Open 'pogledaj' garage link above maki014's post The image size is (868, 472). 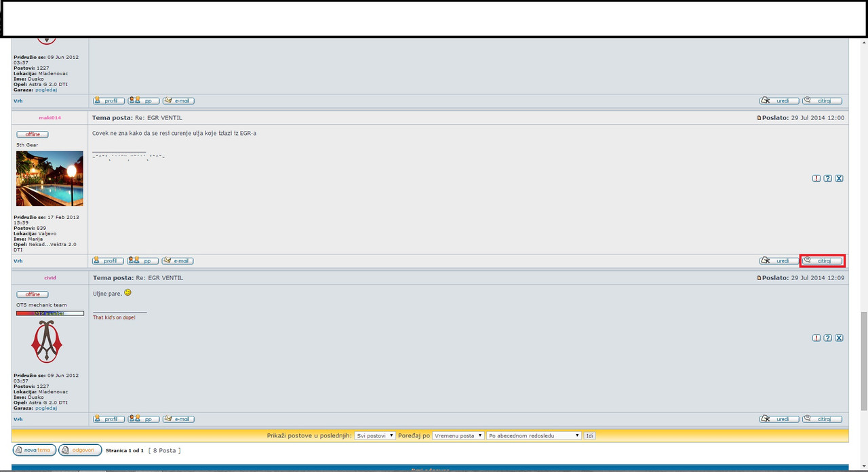point(46,90)
